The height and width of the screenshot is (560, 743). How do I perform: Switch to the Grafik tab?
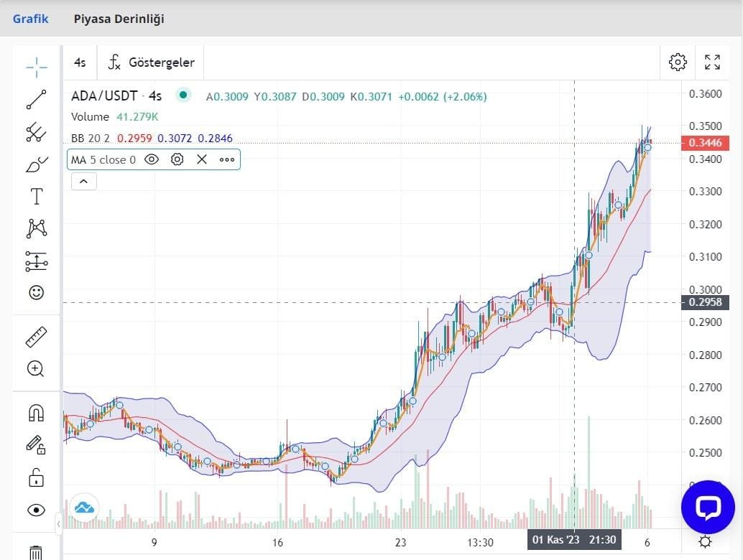[x=31, y=19]
